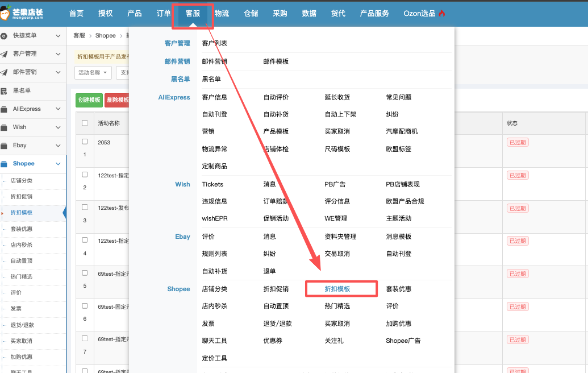Select the checkbox for row 5
This screenshot has width=588, height=373.
85,273
